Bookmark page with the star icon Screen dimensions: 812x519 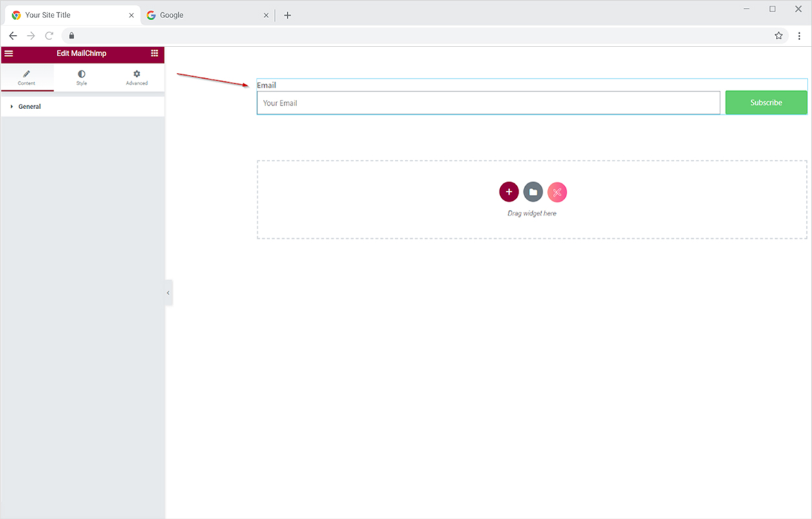pyautogui.click(x=778, y=36)
